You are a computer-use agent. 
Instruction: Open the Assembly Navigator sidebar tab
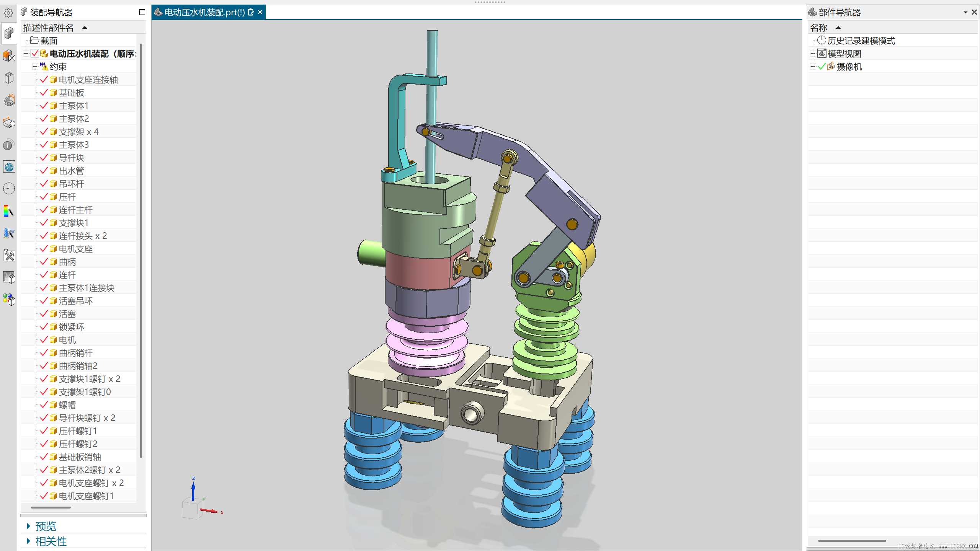9,33
